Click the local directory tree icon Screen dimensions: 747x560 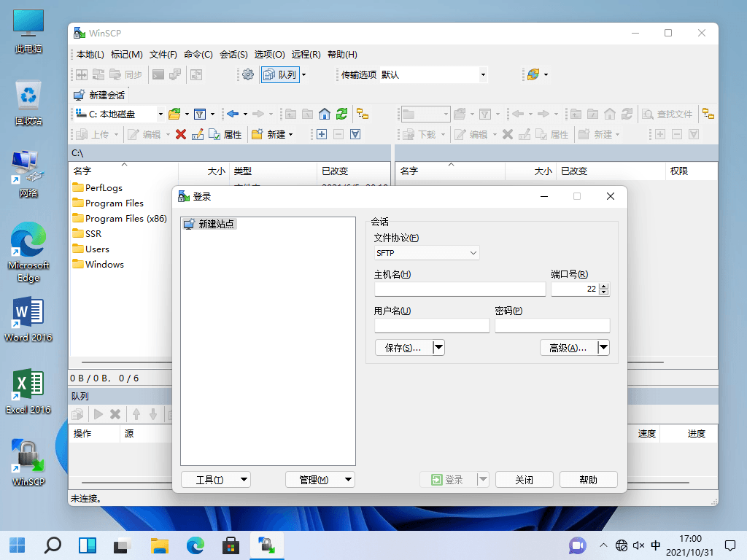coord(363,114)
